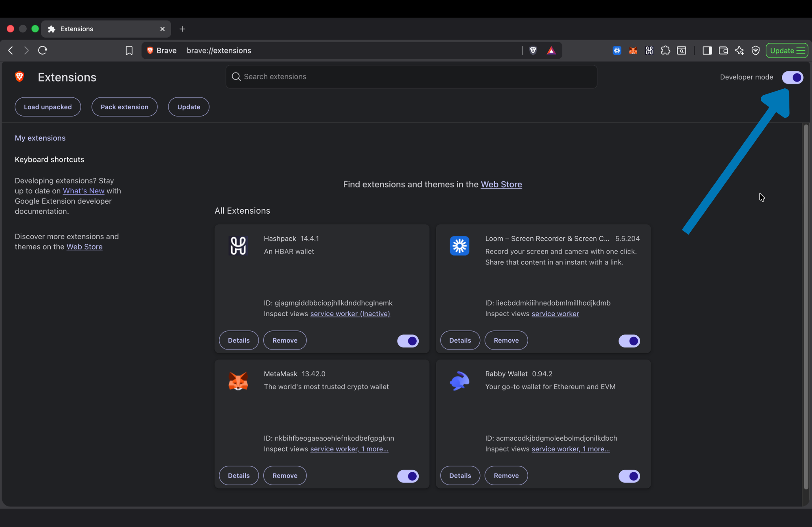Disable the Loom extension
This screenshot has height=527, width=812.
point(629,341)
